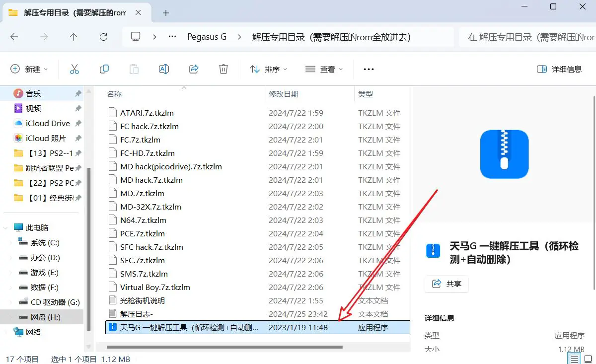Select the Cut icon in the toolbar

click(x=74, y=69)
